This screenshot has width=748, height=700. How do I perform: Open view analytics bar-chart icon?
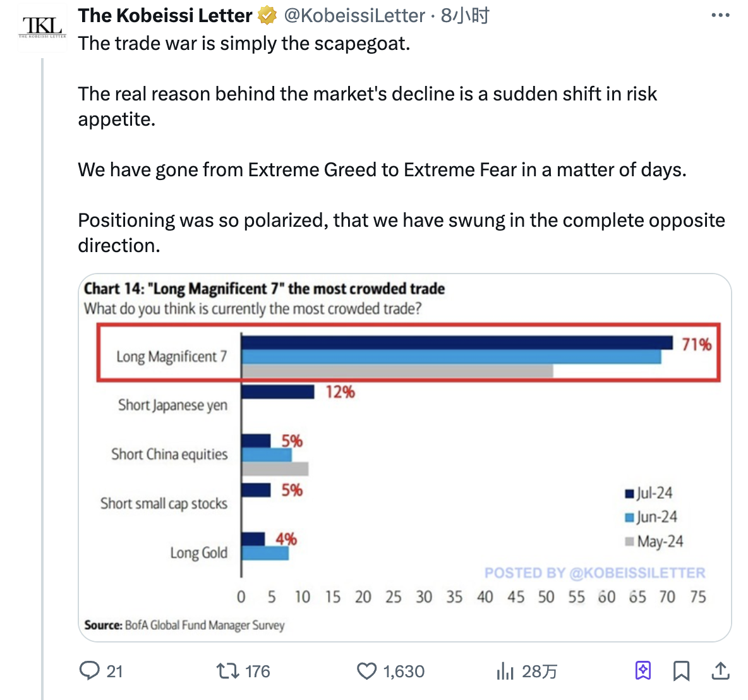[x=505, y=670]
